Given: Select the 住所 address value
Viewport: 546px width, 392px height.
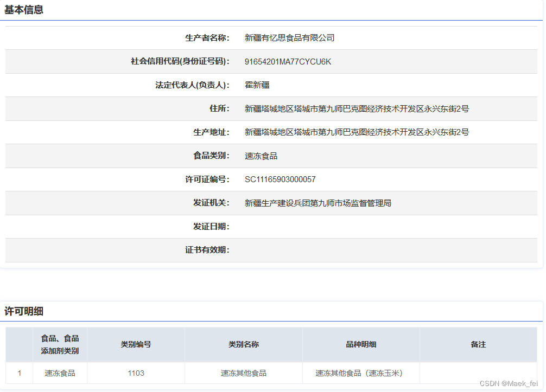Looking at the screenshot, I should pyautogui.click(x=357, y=109).
